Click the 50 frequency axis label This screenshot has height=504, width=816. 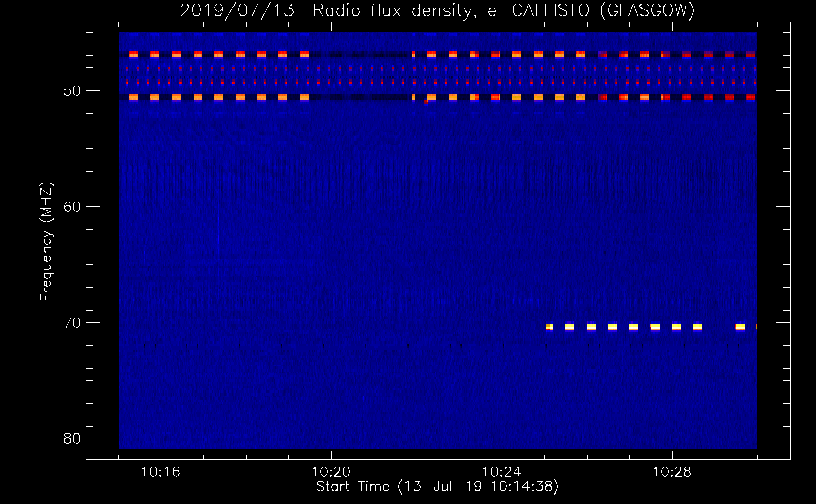tap(72, 91)
